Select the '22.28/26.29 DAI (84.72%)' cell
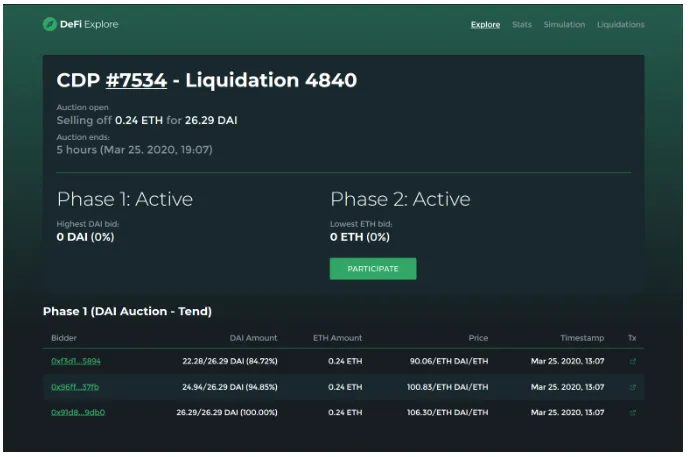The width and height of the screenshot is (690, 457). click(230, 361)
